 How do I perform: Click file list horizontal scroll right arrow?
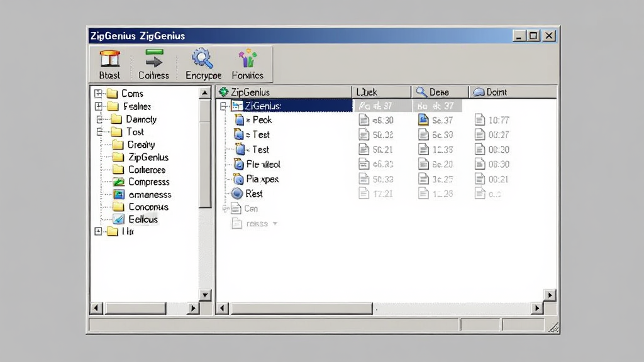(536, 308)
